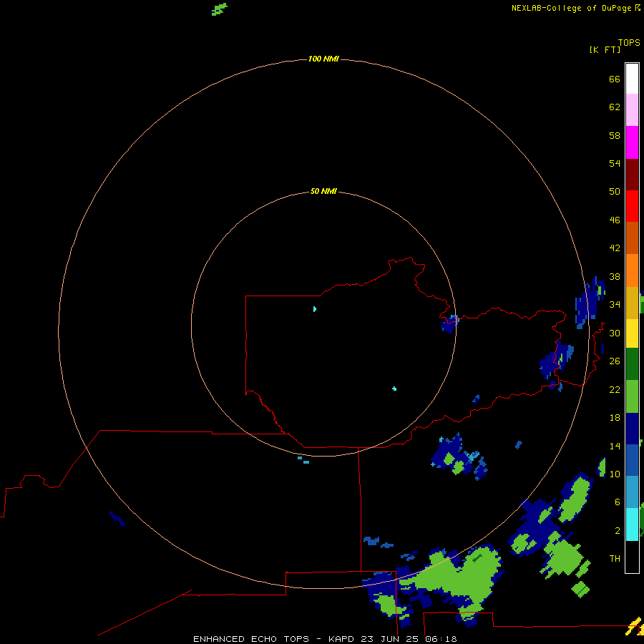Click the 22 legend value

tap(615, 389)
